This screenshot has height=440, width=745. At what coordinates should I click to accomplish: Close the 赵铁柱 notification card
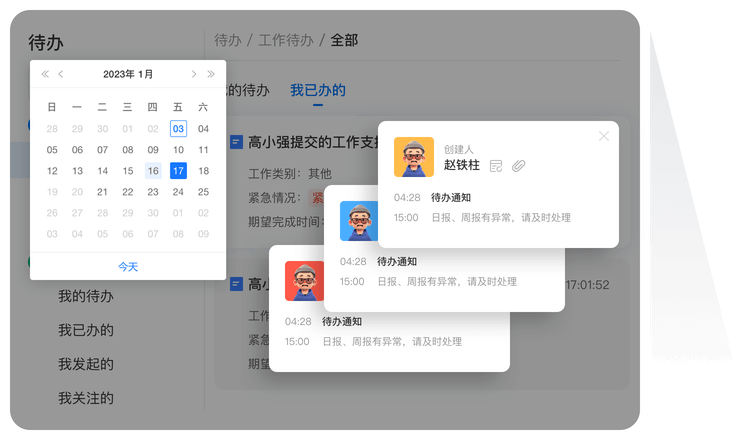point(603,136)
